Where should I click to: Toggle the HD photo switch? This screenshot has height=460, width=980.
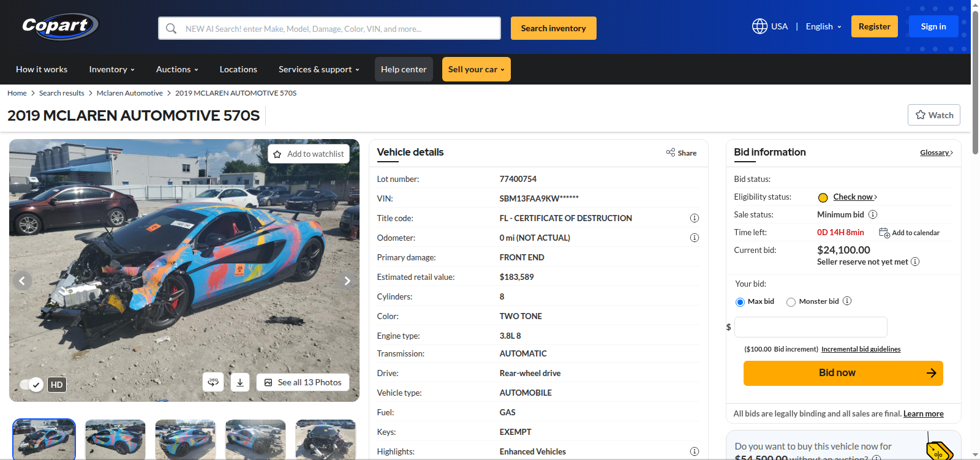pyautogui.click(x=31, y=385)
